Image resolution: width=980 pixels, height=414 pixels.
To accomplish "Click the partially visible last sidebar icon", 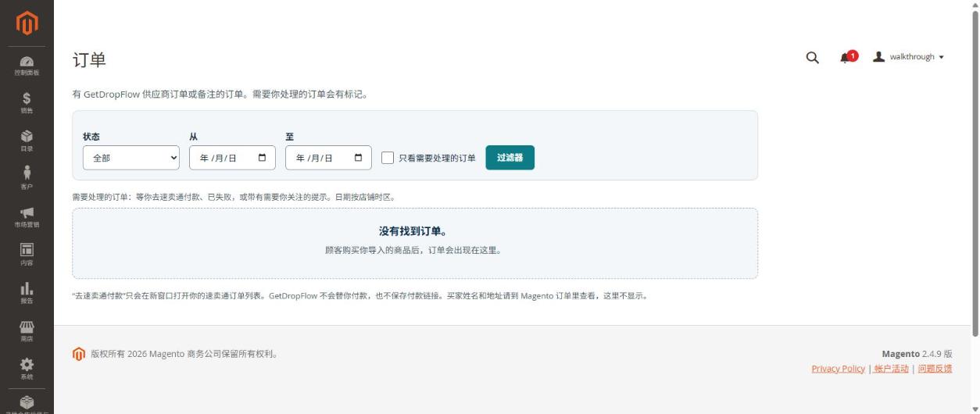I will 27,403.
